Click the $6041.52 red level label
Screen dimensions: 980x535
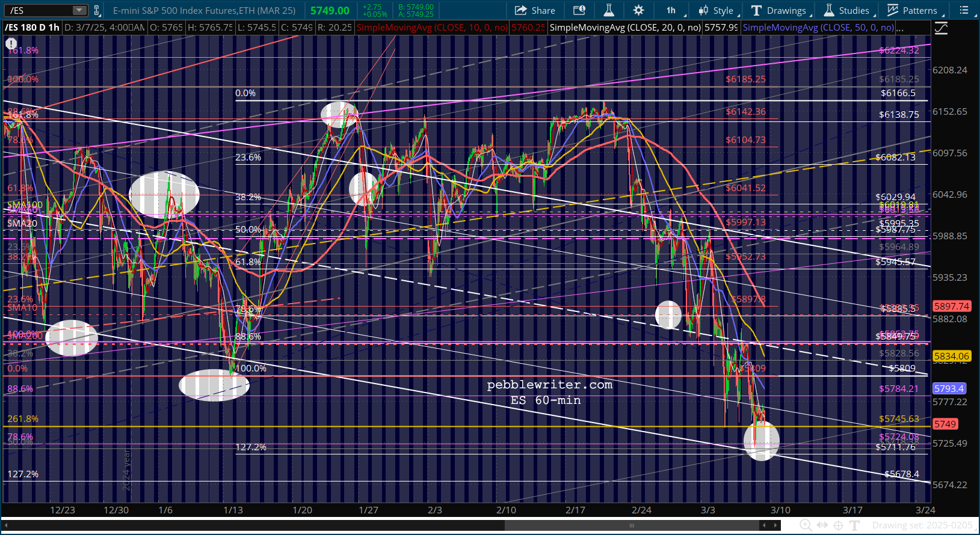tap(745, 188)
